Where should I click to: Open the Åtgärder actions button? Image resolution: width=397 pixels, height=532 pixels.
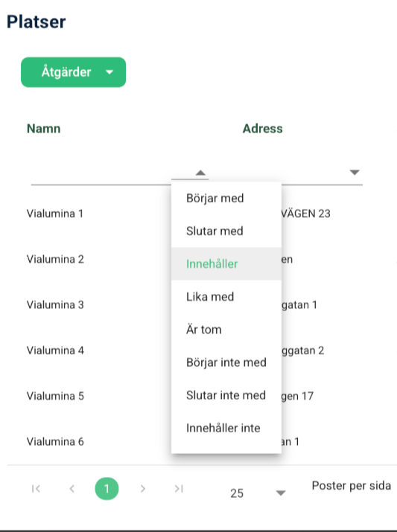tap(73, 72)
